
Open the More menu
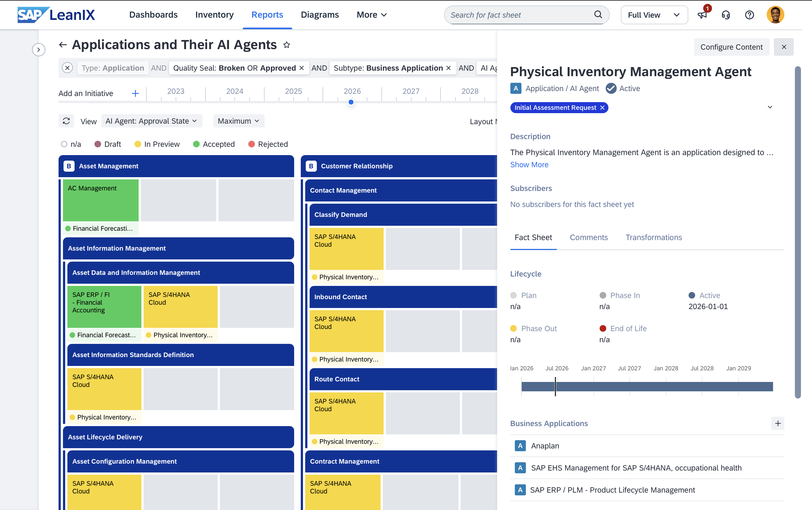click(x=371, y=15)
